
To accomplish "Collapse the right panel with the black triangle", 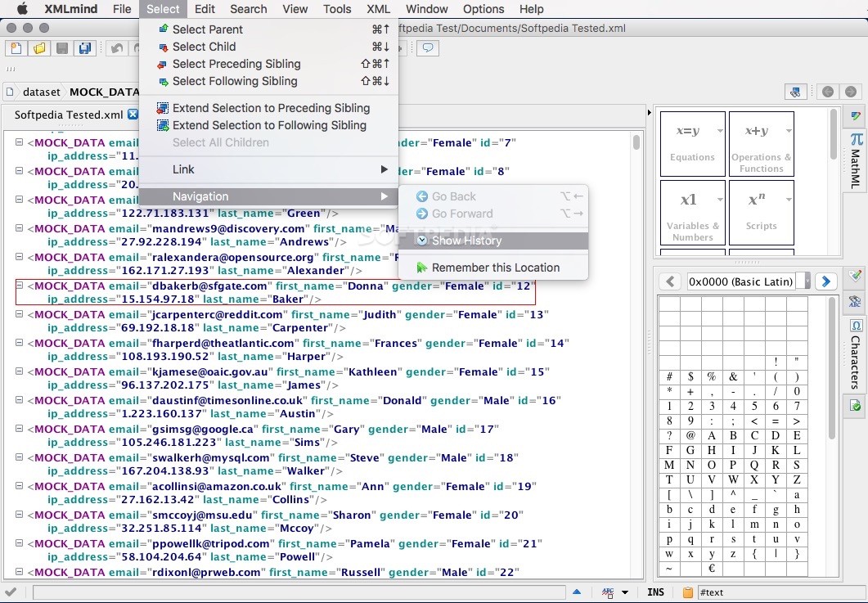I will (650, 112).
